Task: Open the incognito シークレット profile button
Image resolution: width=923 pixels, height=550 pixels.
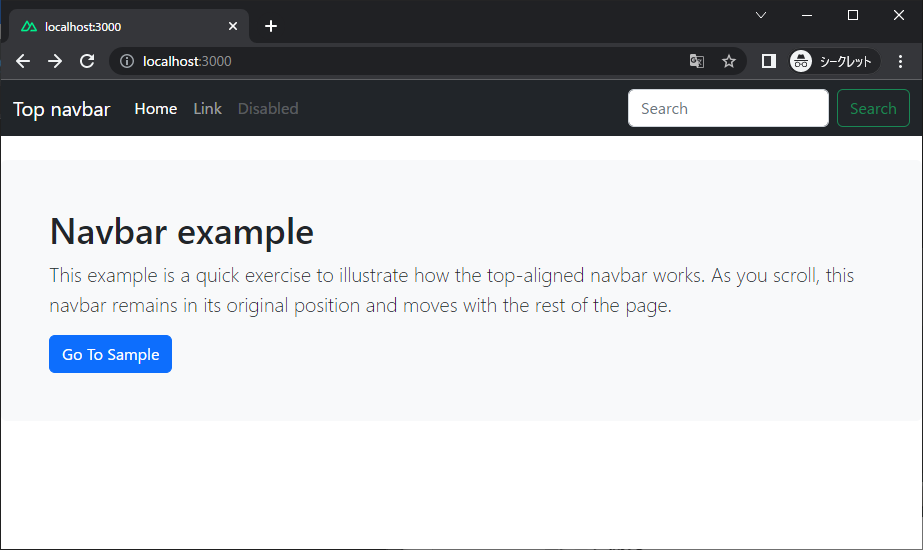Action: tap(834, 61)
